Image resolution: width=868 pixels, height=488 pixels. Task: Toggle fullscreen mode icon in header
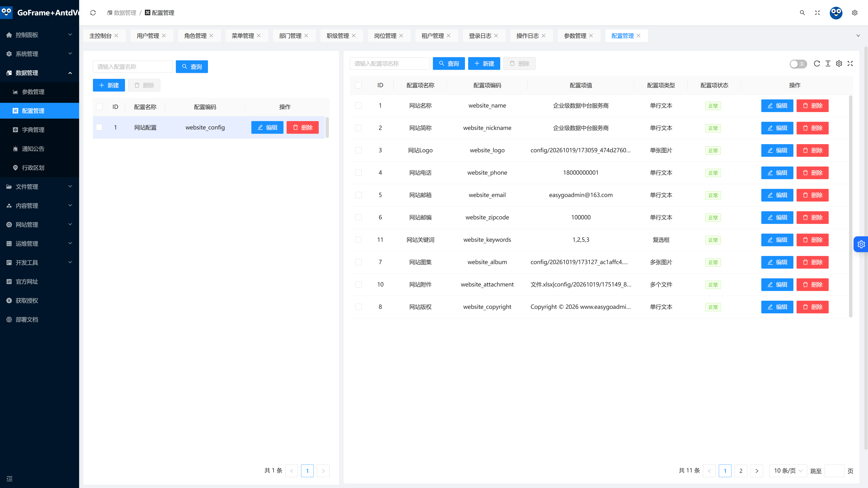pyautogui.click(x=817, y=13)
